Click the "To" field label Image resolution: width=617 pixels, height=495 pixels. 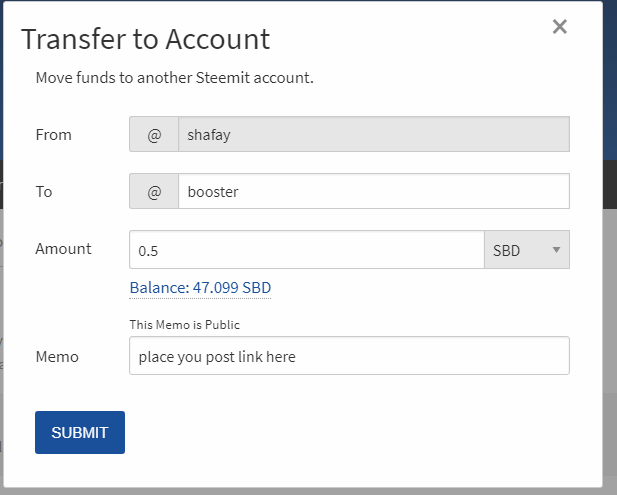[x=44, y=192]
